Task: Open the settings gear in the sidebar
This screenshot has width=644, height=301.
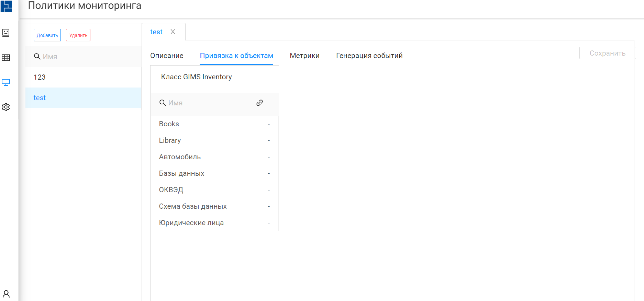Action: 6,107
